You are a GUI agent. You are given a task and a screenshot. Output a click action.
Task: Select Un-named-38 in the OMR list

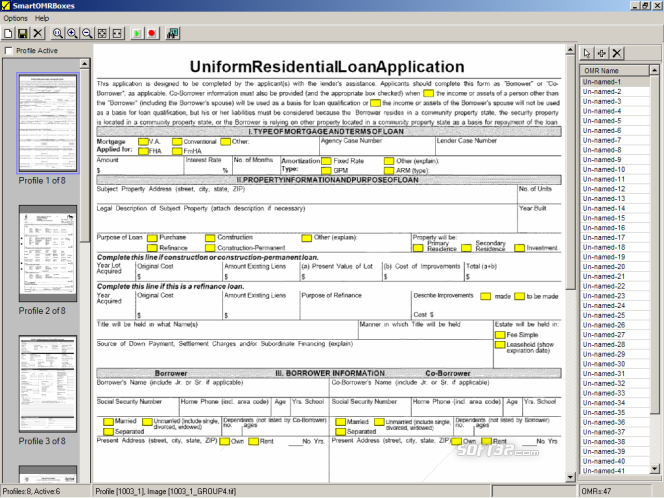pos(615,442)
